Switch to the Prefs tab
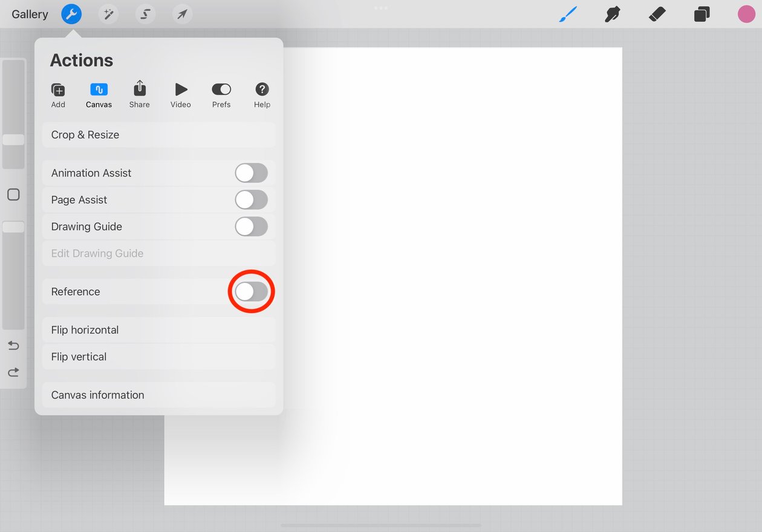Viewport: 762px width, 532px height. 221,96
